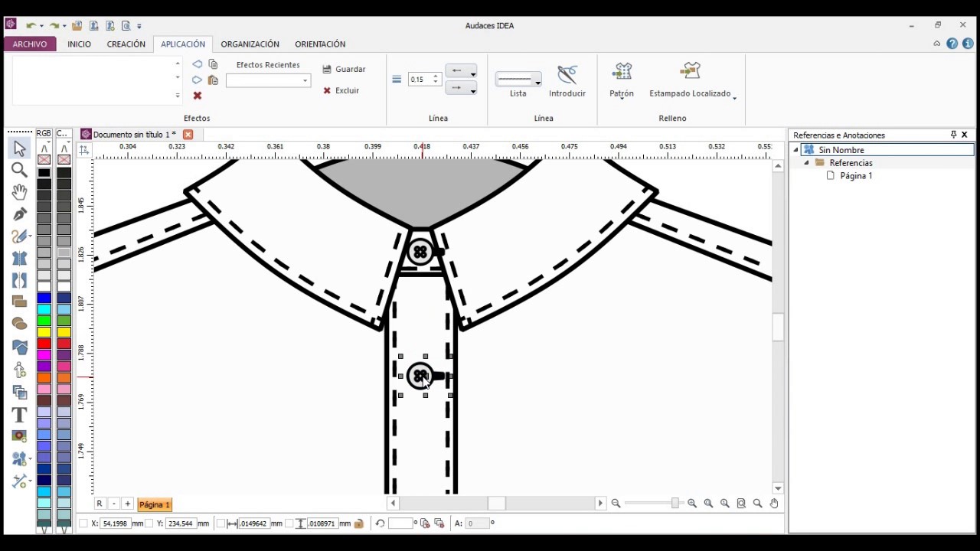Expand the effects gallery more arrow
The image size is (980, 551).
coord(178,96)
